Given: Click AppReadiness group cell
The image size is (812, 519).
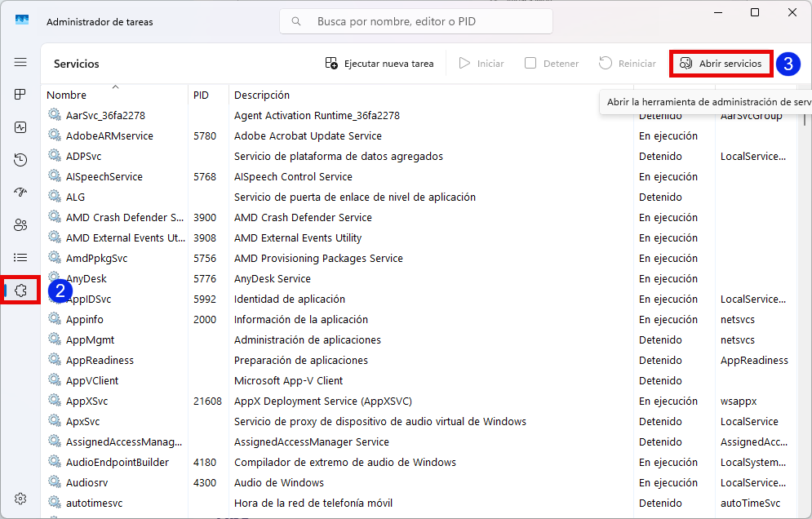Looking at the screenshot, I should [x=754, y=360].
